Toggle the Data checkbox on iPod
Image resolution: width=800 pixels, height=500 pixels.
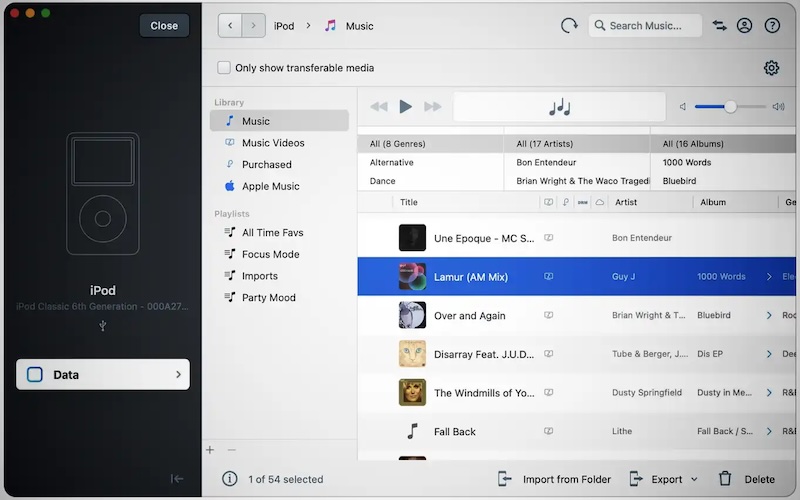35,374
